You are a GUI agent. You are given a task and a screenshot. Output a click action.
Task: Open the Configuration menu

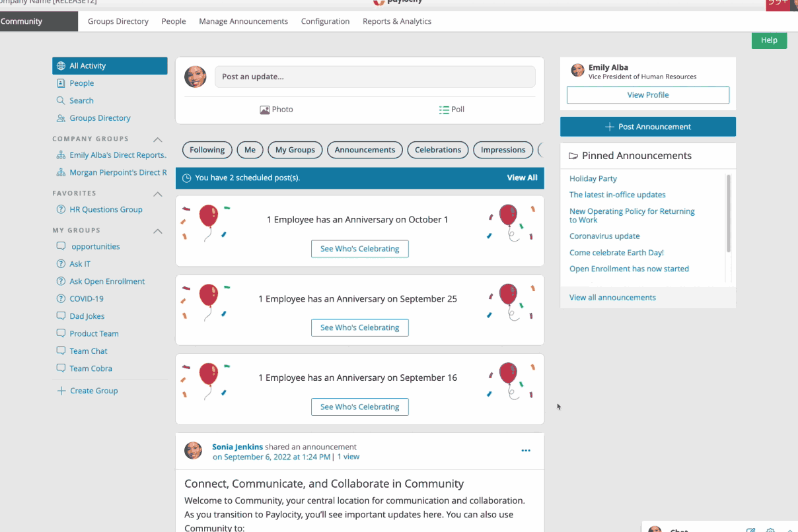coord(325,21)
